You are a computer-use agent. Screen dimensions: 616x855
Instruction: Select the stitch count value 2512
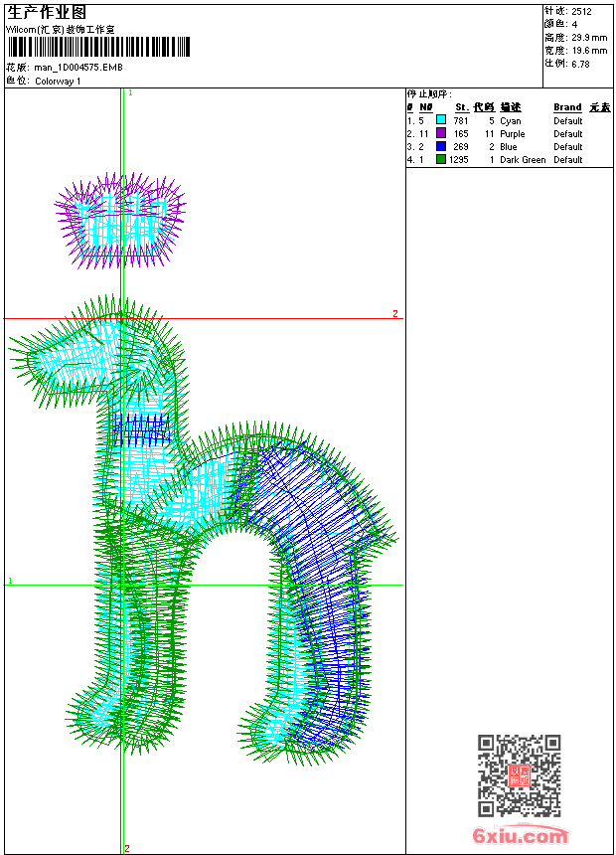581,12
